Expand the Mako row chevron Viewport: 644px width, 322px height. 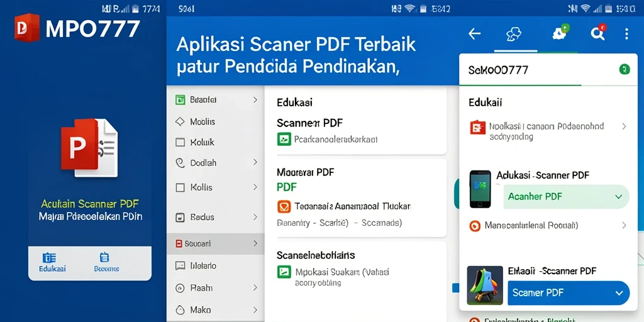255,309
